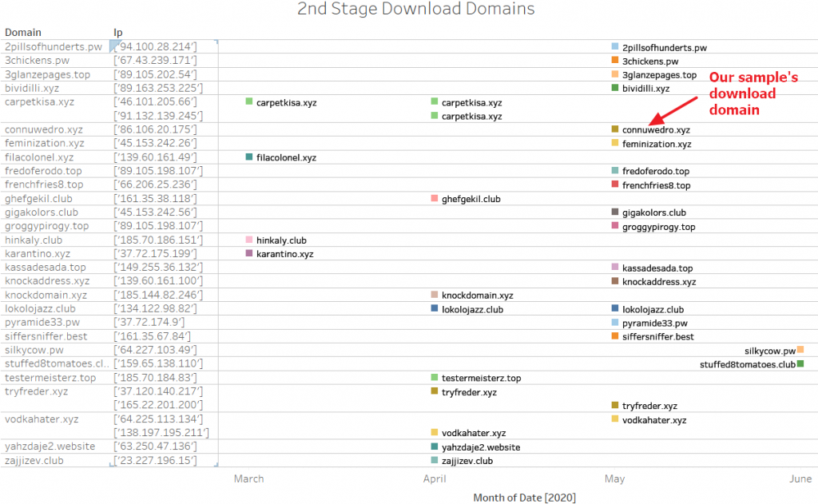Select 2pillsofhunderts.pw in the Domain column
This screenshot has height=504, width=818.
tap(54, 47)
